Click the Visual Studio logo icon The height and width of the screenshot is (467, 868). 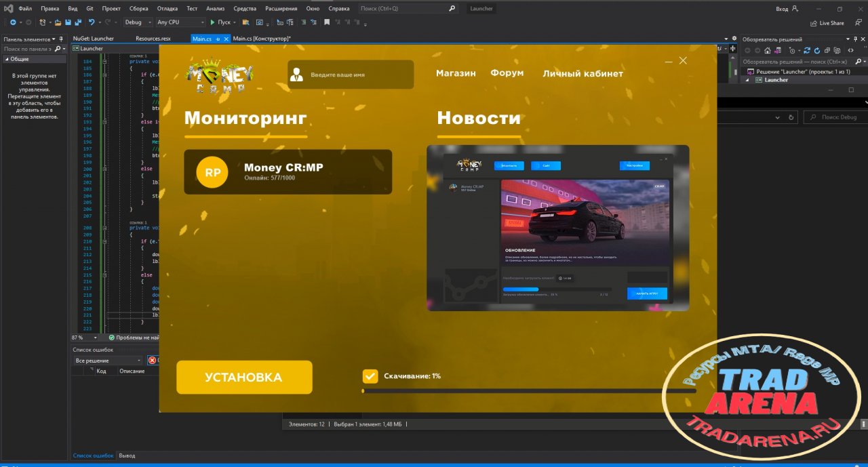[x=9, y=9]
